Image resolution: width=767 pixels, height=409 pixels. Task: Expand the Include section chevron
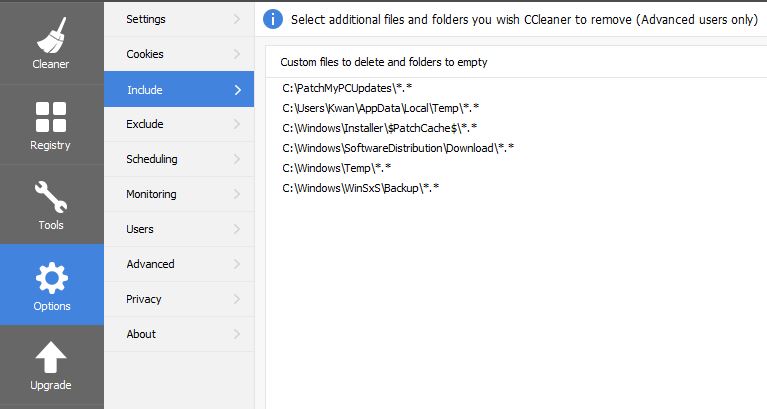point(237,89)
